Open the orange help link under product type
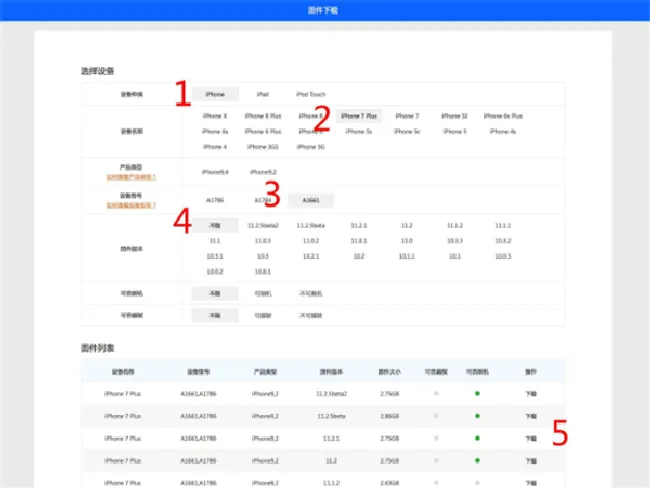Screen dimensions: 650x488 [131, 177]
